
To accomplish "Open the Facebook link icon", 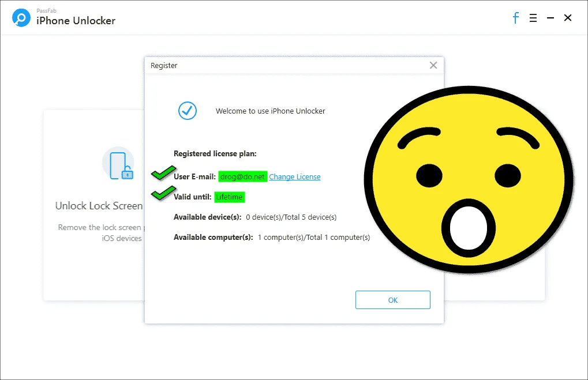I will (516, 18).
